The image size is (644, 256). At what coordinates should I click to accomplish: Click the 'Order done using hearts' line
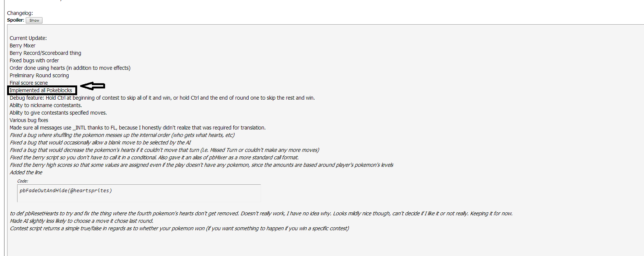tap(70, 68)
